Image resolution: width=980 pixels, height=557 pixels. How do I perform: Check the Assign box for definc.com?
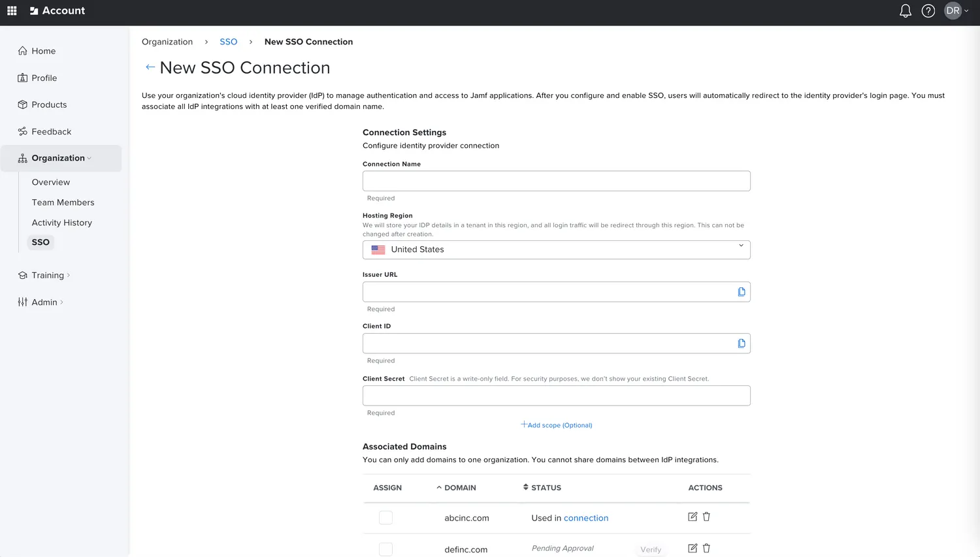(385, 549)
